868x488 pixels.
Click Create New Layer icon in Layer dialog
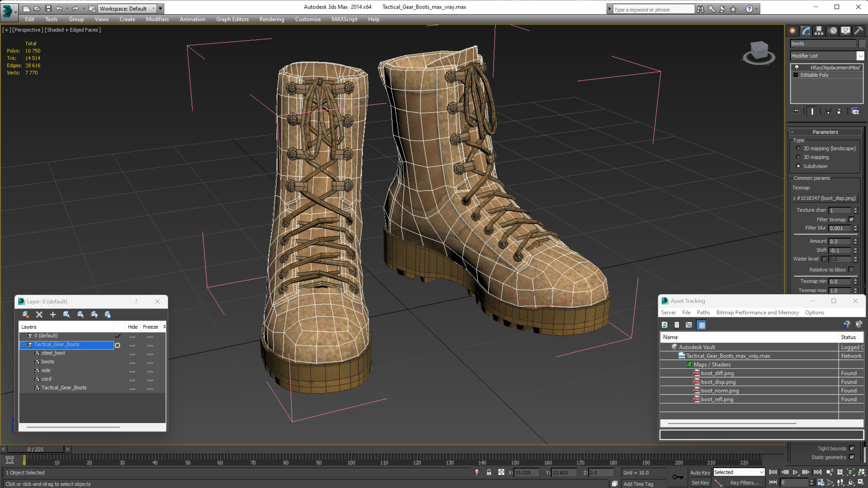[x=25, y=315]
